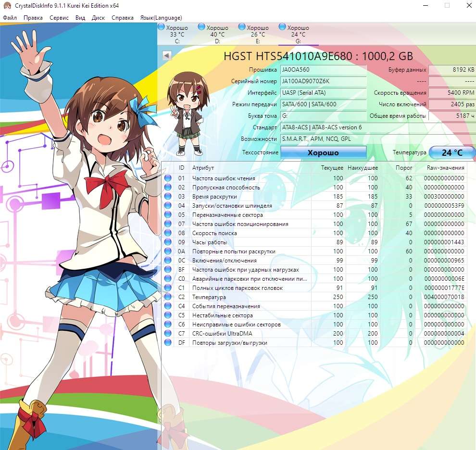Screen dimensions: 476x450
Task: Click the blue status orb for drive D:
Action: coord(201,27)
